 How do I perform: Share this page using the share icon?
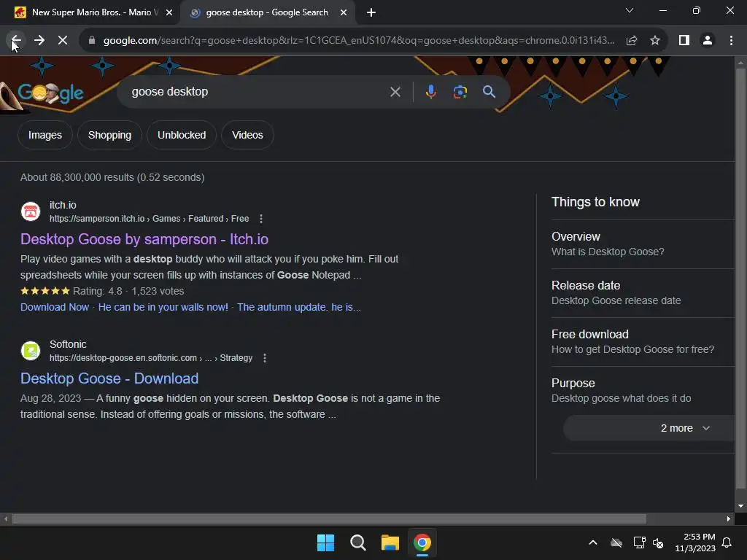click(632, 41)
